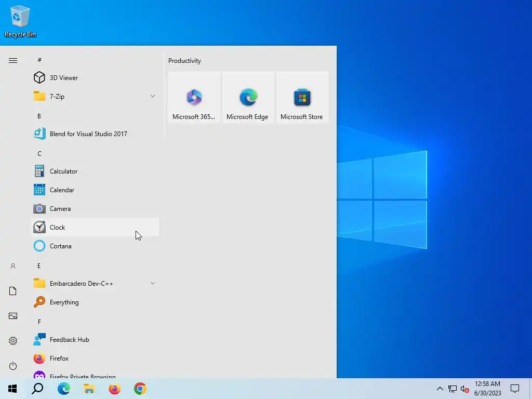This screenshot has width=532, height=399.
Task: Launch Firefox from the taskbar
Action: coord(115,389)
